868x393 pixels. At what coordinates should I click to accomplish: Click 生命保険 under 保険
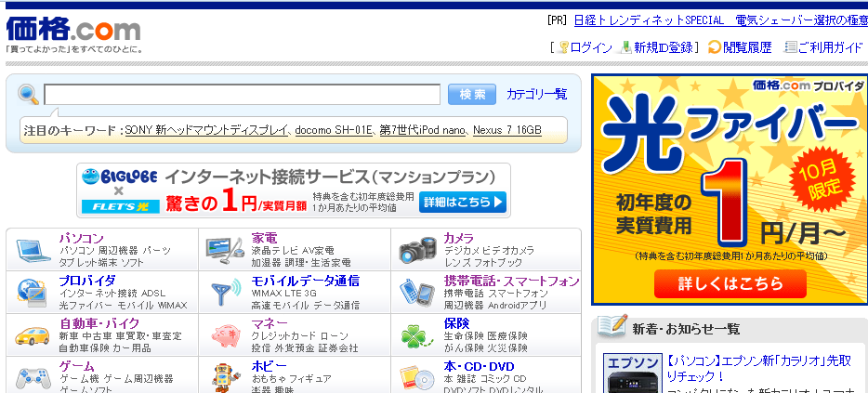pos(464,336)
